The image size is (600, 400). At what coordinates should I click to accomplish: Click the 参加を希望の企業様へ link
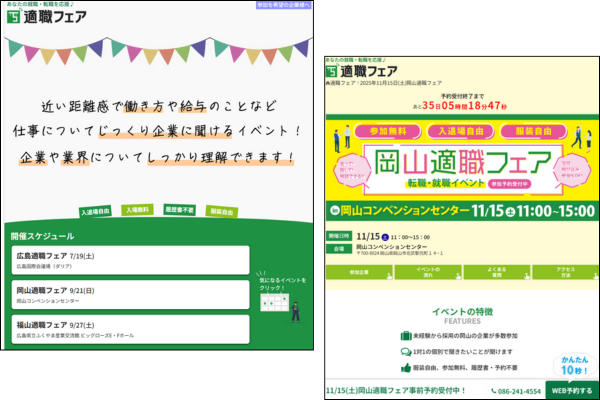click(287, 5)
